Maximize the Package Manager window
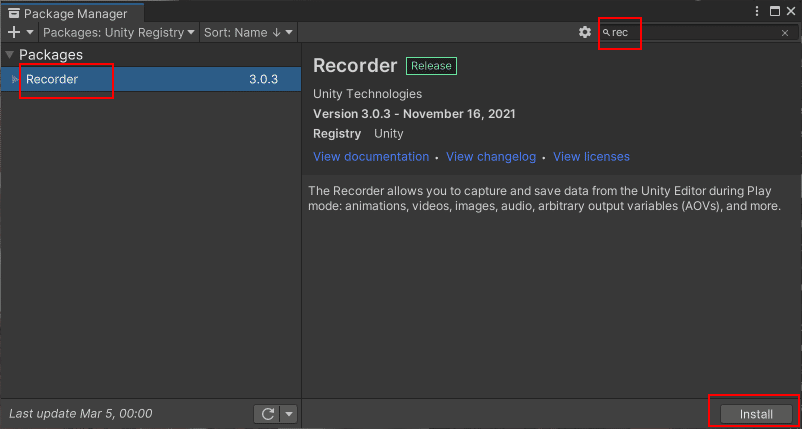The width and height of the screenshot is (802, 429). coord(775,11)
